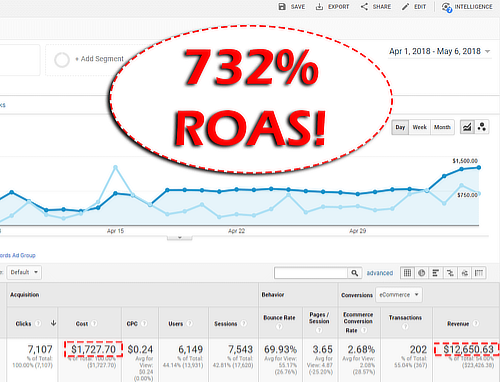Click the 7,543 sessions value
The image size is (500, 382).
[x=241, y=349]
